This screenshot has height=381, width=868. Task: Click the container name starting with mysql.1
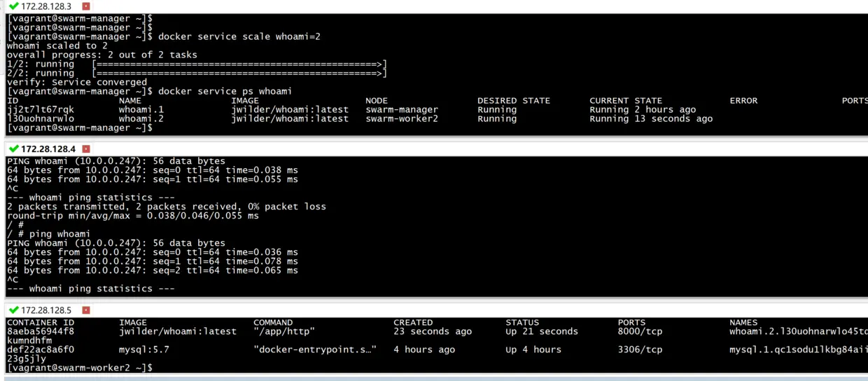click(x=799, y=349)
